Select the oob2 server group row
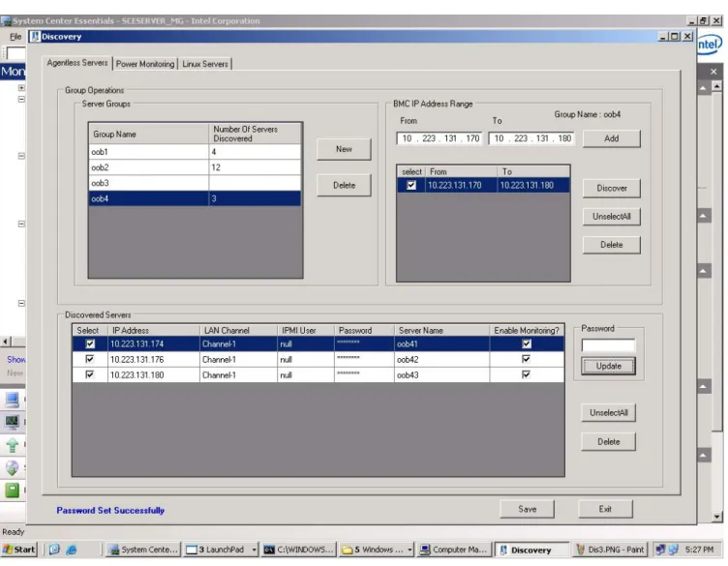Screen dimensions: 728x566 point(195,167)
